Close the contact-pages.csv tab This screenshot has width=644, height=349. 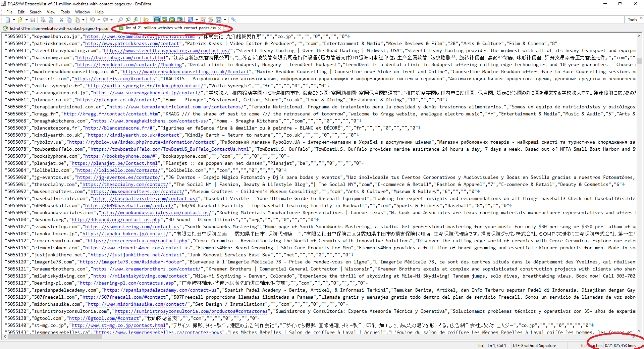coord(219,28)
